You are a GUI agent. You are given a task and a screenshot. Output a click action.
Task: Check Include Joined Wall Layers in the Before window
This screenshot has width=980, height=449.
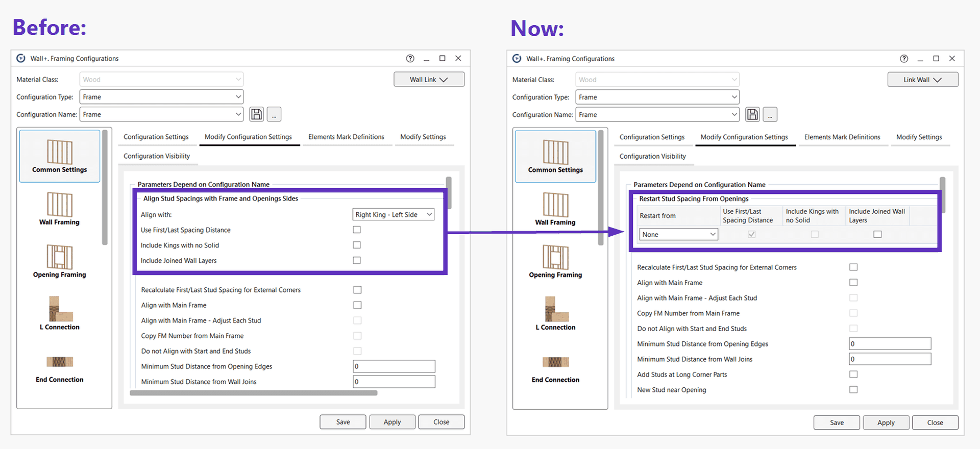[357, 261]
